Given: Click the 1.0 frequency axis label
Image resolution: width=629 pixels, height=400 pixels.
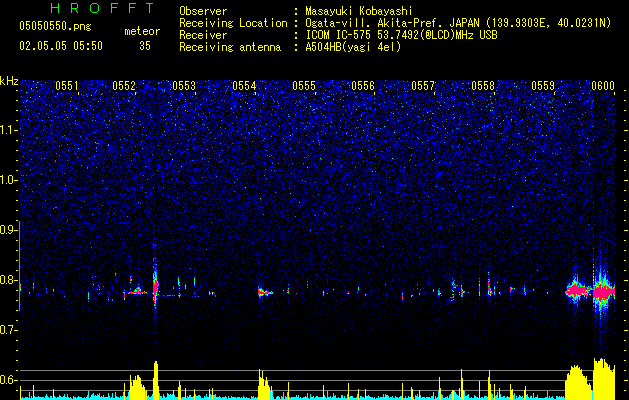Looking at the screenshot, I should [9, 180].
